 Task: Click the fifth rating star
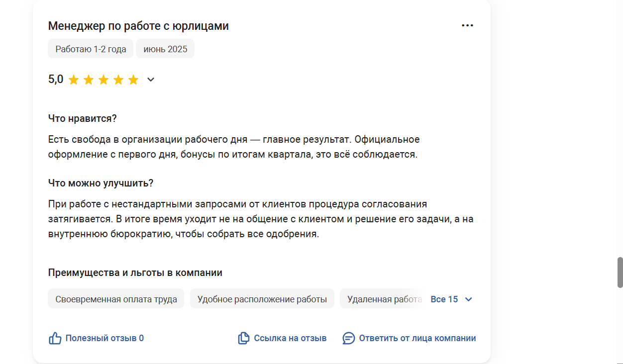click(x=133, y=80)
